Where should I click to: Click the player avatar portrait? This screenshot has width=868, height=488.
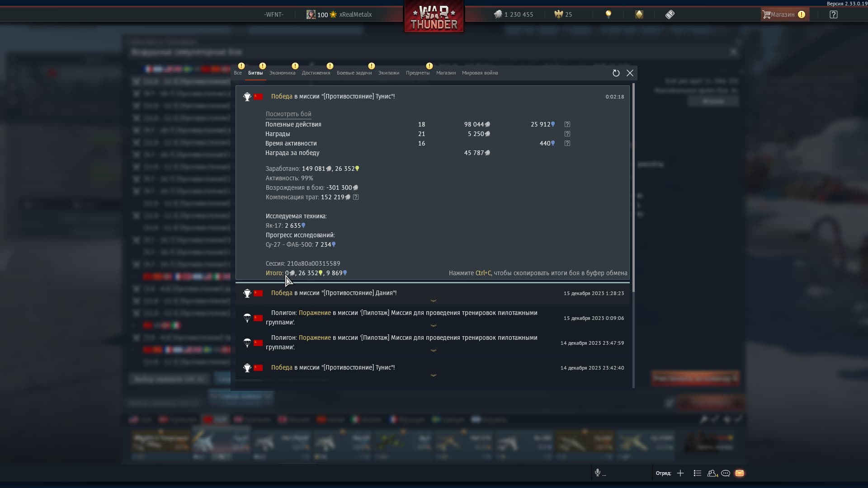point(311,14)
